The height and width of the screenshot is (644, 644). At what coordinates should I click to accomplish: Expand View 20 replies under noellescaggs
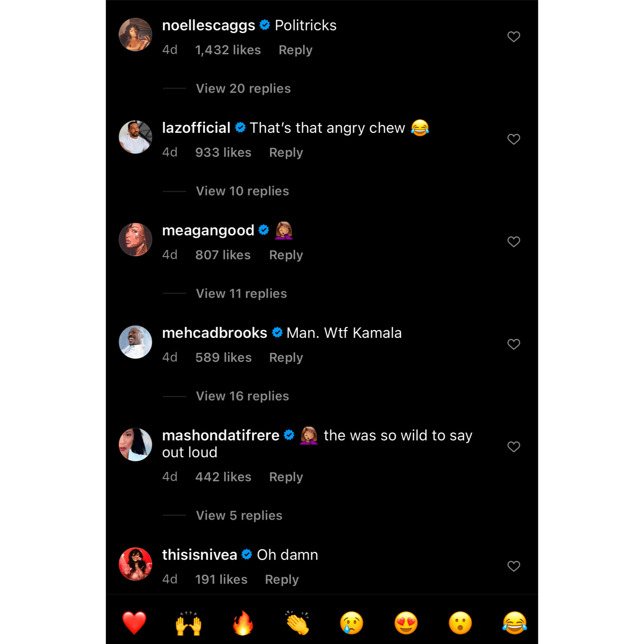[x=243, y=88]
